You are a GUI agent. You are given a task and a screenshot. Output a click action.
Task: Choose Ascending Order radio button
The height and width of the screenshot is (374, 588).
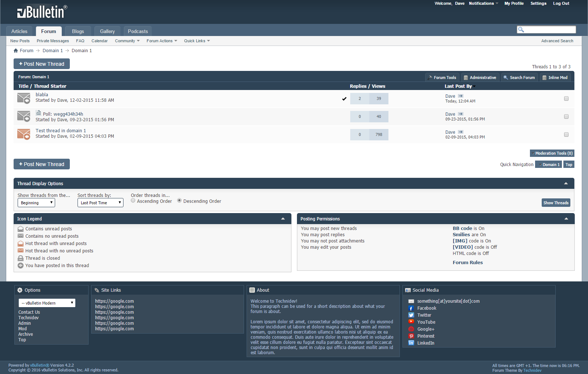tap(133, 201)
